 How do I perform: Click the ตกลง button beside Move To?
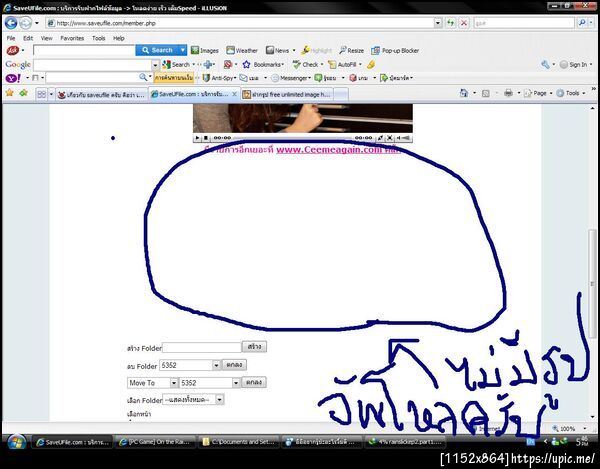254,382
